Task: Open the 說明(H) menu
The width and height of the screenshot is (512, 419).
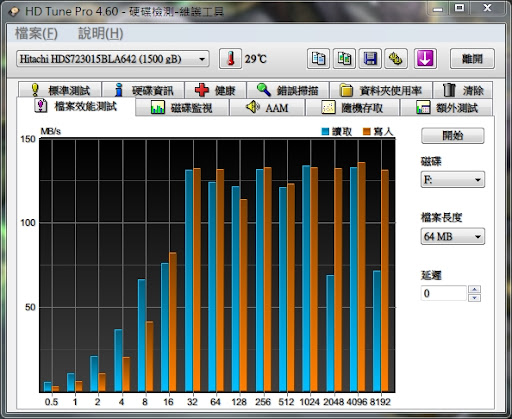Action: 101,33
